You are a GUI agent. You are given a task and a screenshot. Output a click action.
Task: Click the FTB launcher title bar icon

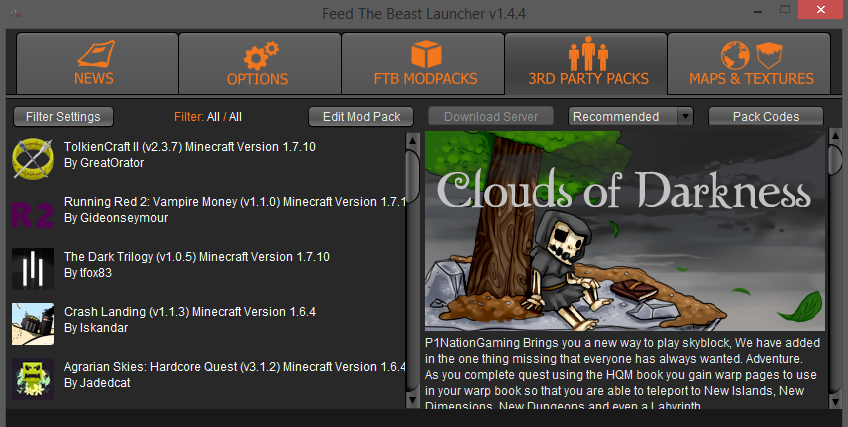16,14
